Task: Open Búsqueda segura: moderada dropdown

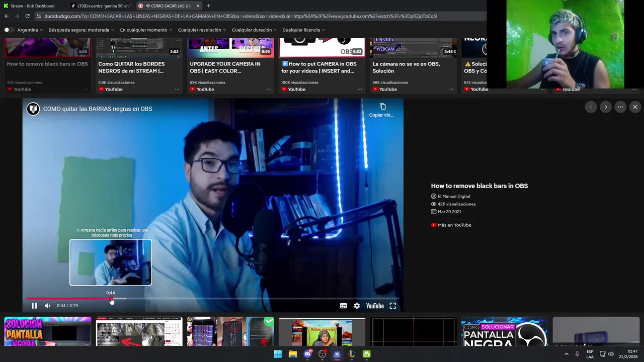Action: coord(82,30)
